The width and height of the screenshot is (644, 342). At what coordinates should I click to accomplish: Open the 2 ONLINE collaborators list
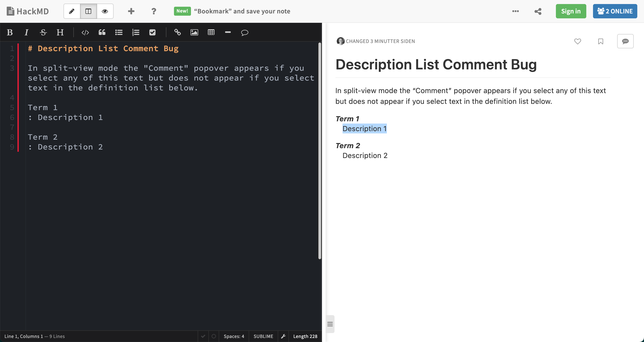click(615, 11)
